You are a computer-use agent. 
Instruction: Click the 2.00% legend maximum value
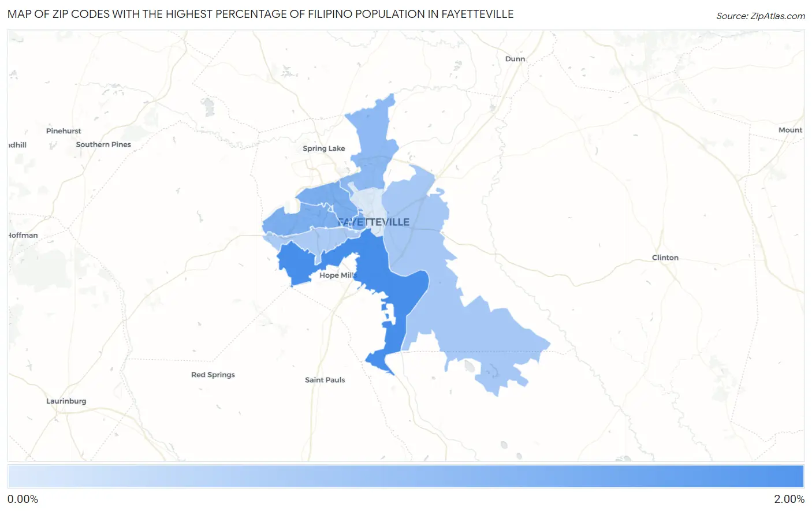789,499
